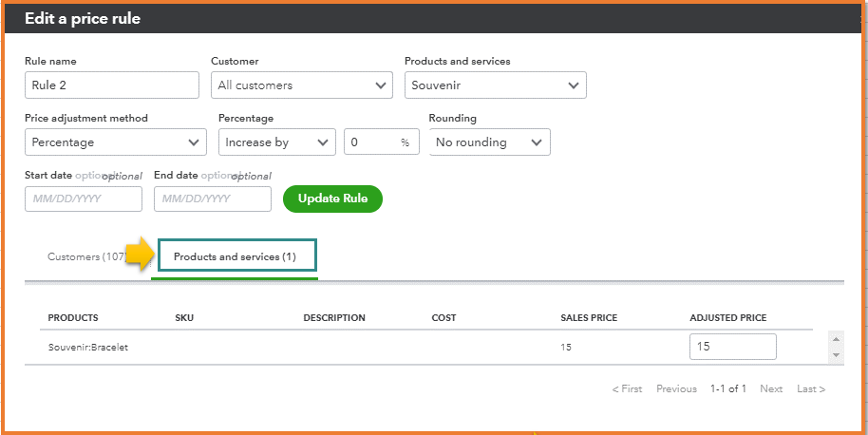This screenshot has height=435, width=868.
Task: Click the Next page link
Action: (x=771, y=389)
